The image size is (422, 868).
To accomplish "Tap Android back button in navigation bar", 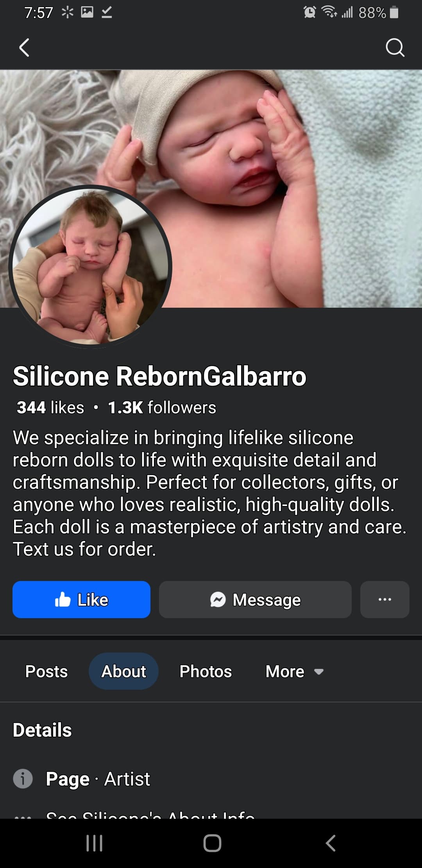I will point(331,843).
